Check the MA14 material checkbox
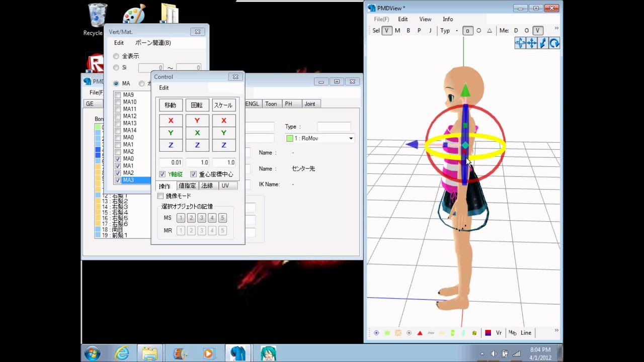This screenshot has height=362, width=644. point(118,130)
